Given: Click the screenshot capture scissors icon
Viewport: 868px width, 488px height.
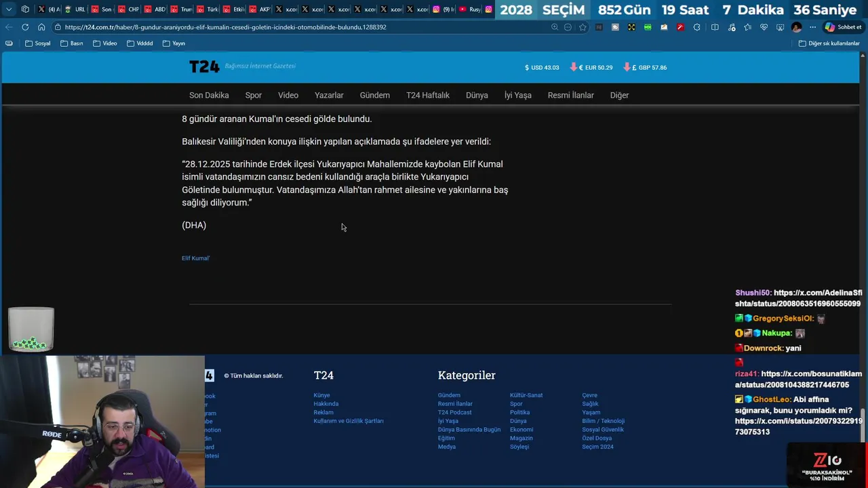Looking at the screenshot, I should pyautogui.click(x=780, y=27).
